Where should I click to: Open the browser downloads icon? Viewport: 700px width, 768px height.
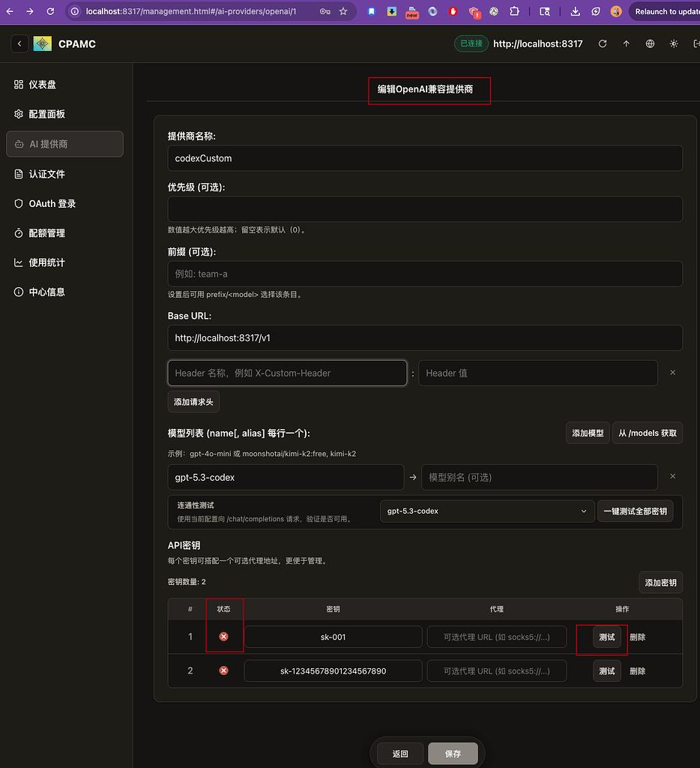(x=575, y=11)
